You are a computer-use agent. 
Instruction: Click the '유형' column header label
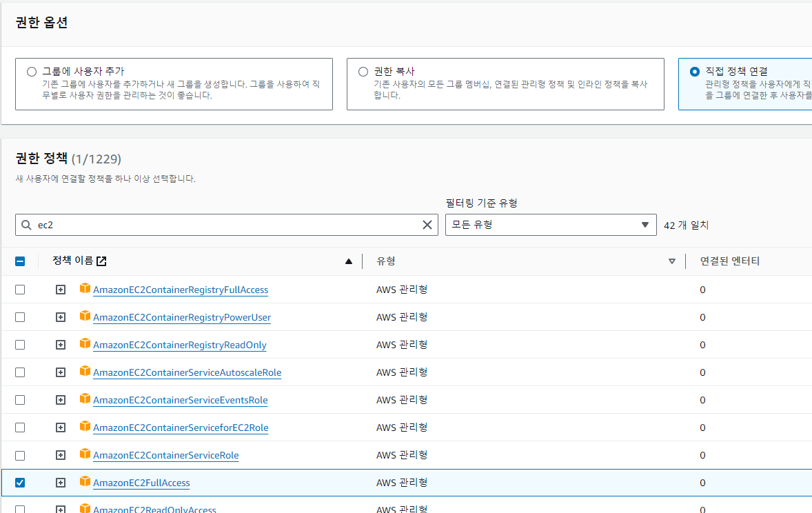pos(386,261)
